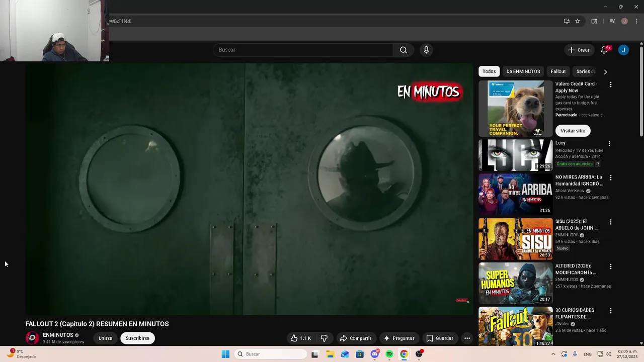Viewport: 644px width, 362px height.
Task: Open Chrome profile avatar
Action: click(x=624, y=21)
